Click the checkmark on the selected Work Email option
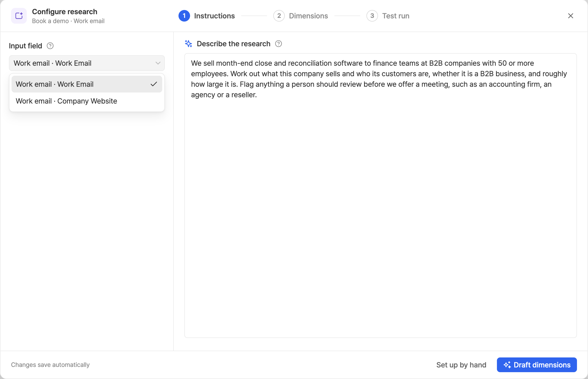 point(154,84)
